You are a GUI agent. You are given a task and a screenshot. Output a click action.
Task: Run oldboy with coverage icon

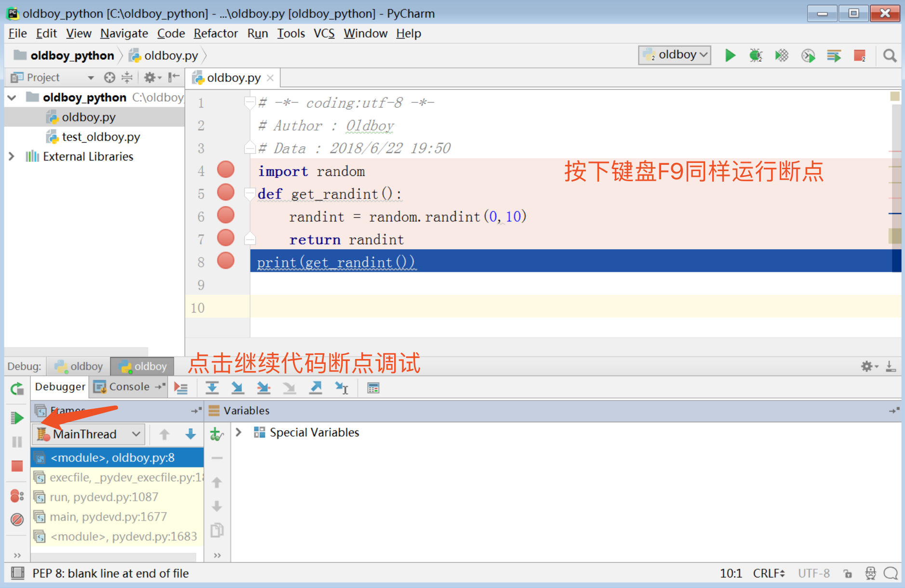(x=782, y=55)
